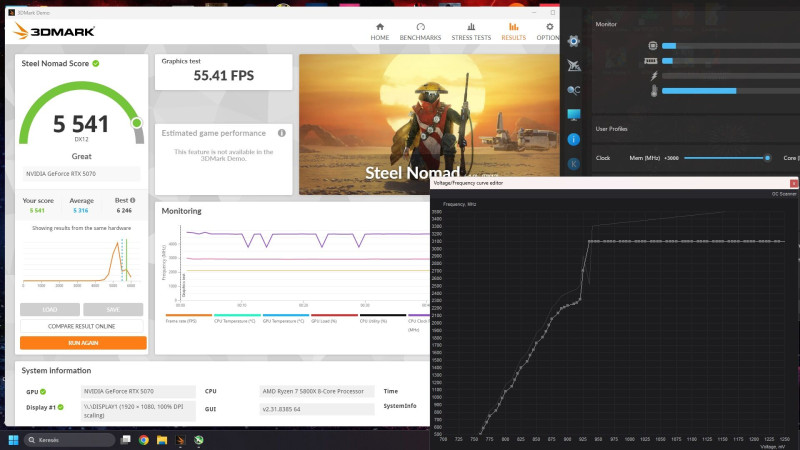Click the green check next to GPU
The image size is (800, 450).
tap(43, 392)
